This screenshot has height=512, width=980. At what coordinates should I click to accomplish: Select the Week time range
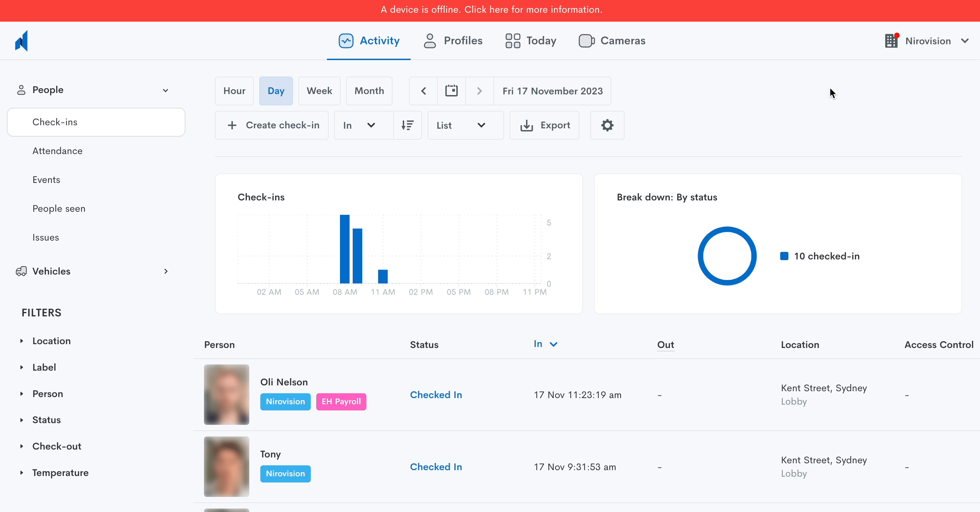pos(320,91)
